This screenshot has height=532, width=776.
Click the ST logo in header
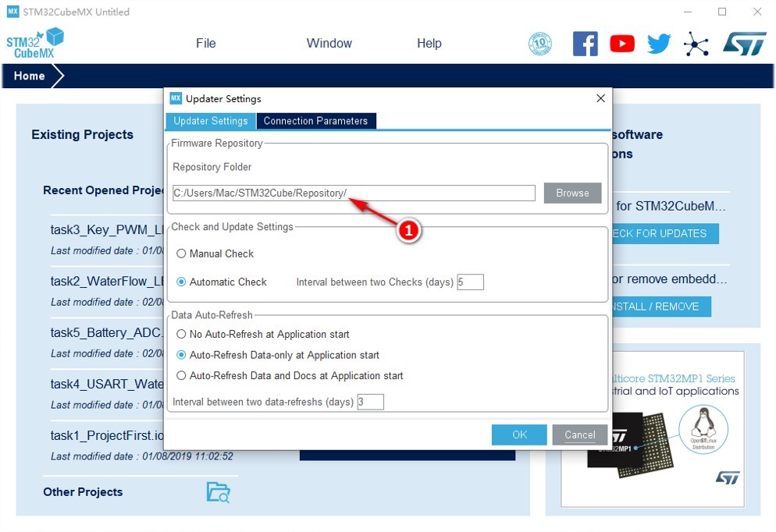point(744,44)
